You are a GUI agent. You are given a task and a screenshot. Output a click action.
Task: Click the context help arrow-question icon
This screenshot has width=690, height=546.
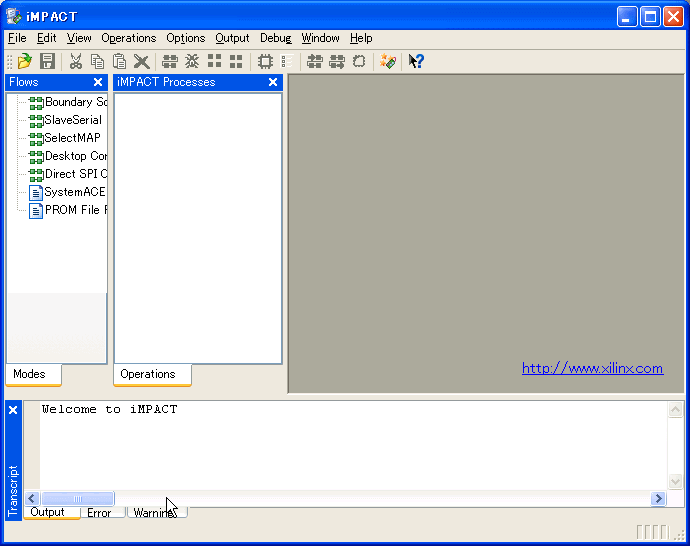click(x=416, y=62)
